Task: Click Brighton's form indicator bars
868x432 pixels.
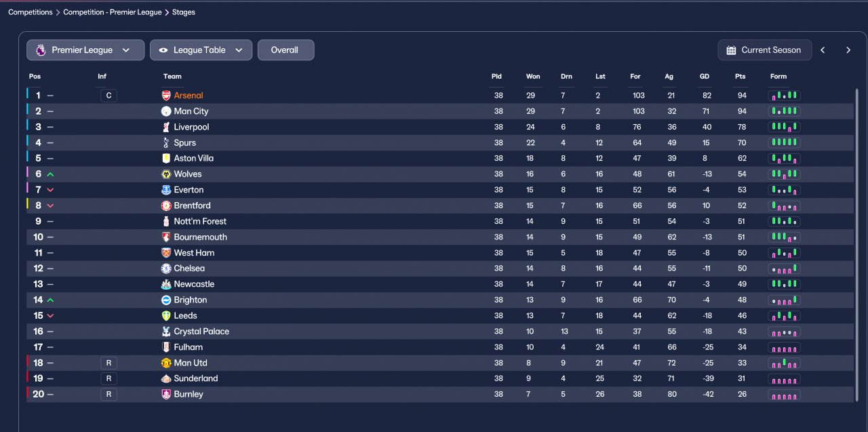Action: 784,300
